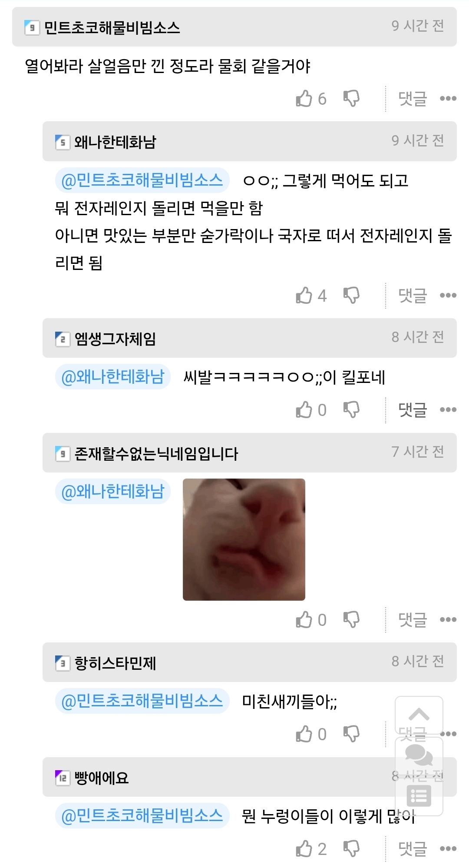Click the @왜나한테화남 mention in 엠생그자체임's reply

pyautogui.click(x=113, y=377)
